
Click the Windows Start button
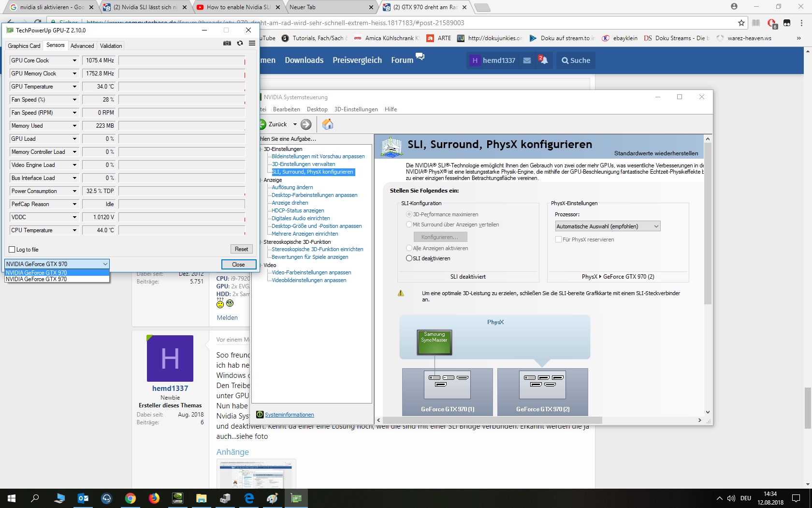12,498
